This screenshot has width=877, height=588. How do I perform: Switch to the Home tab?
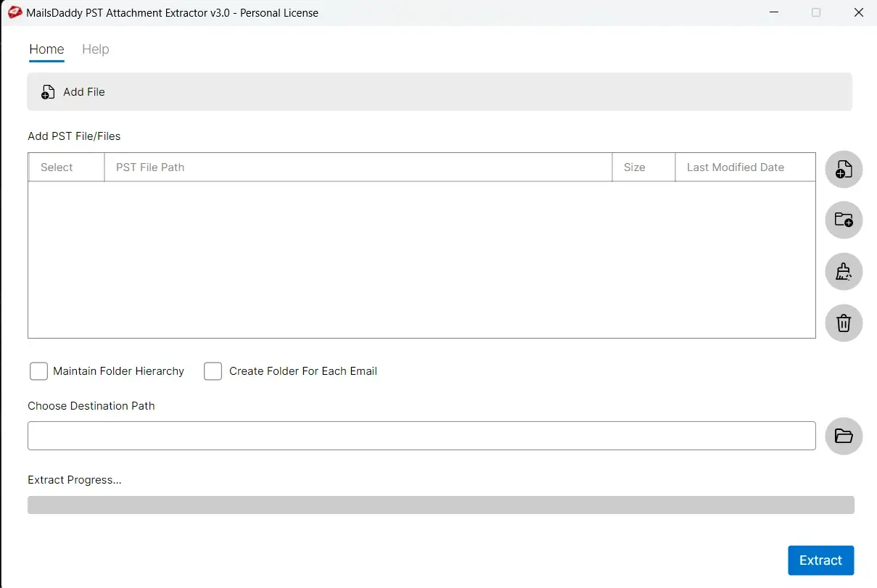46,49
